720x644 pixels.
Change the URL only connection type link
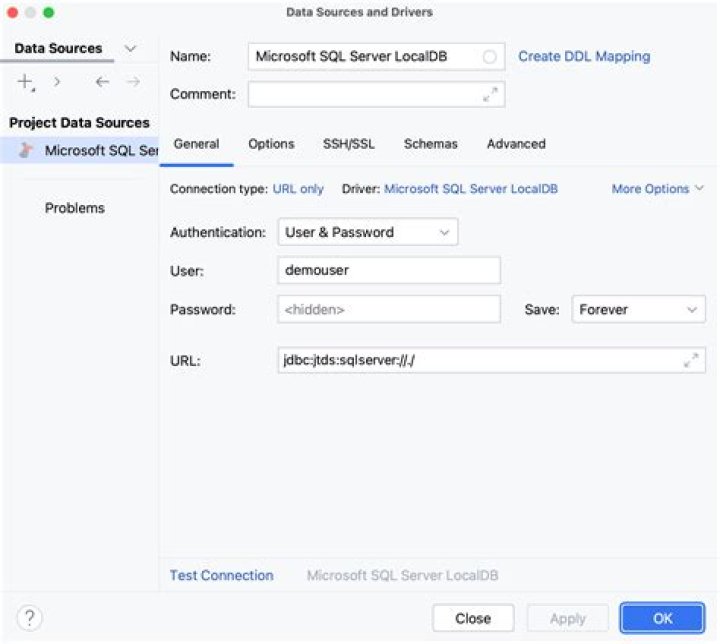click(x=298, y=189)
